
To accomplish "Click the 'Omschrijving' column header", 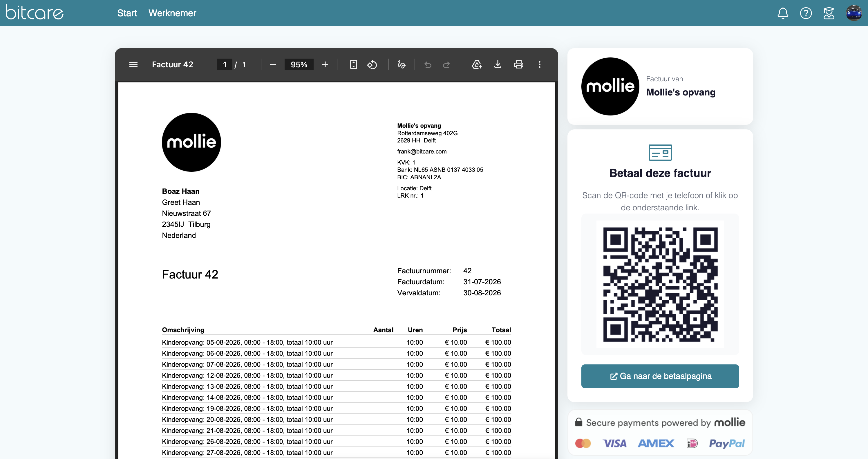I will [x=183, y=330].
